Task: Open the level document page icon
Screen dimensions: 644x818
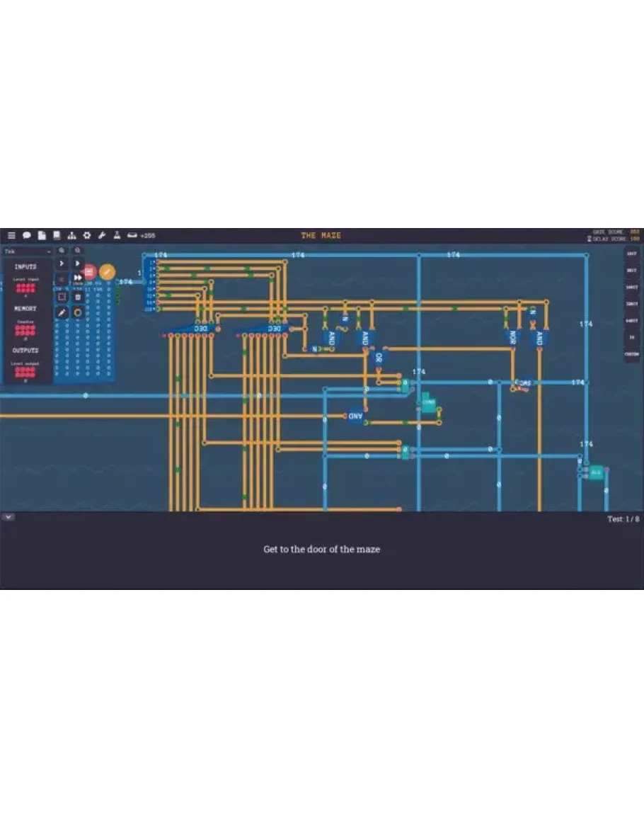Action: tap(42, 235)
